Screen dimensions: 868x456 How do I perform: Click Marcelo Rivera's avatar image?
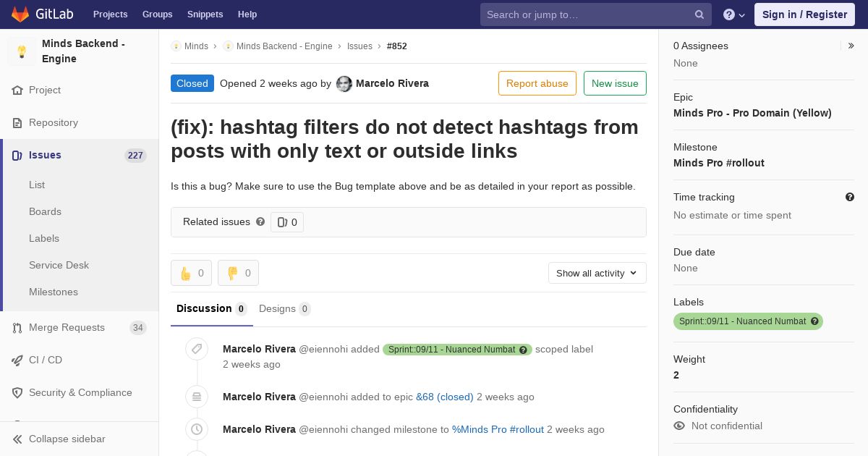pos(344,84)
